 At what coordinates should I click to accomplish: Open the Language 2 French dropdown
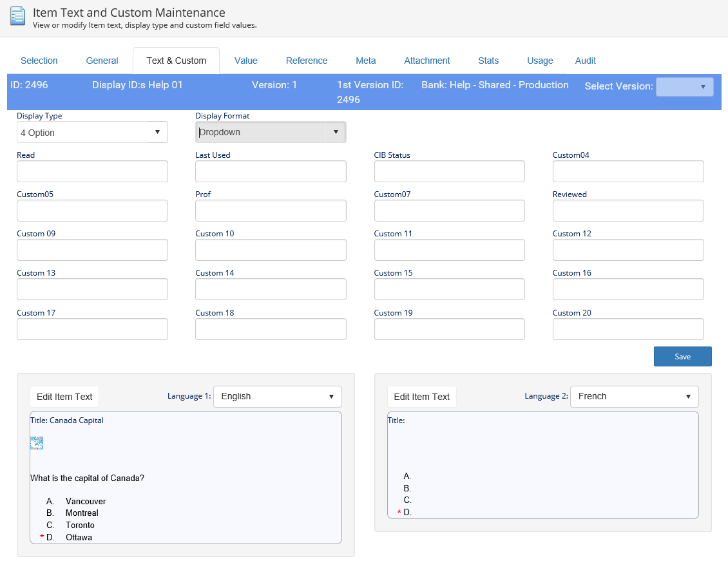634,397
